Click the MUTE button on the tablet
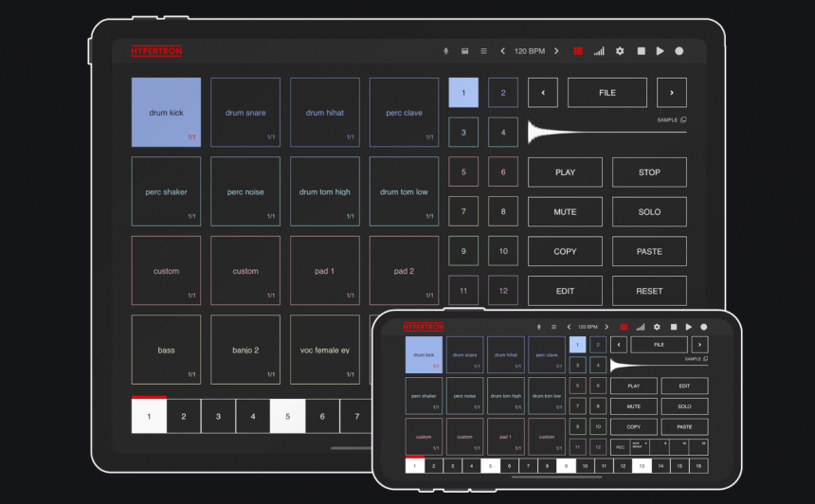 pyautogui.click(x=565, y=211)
